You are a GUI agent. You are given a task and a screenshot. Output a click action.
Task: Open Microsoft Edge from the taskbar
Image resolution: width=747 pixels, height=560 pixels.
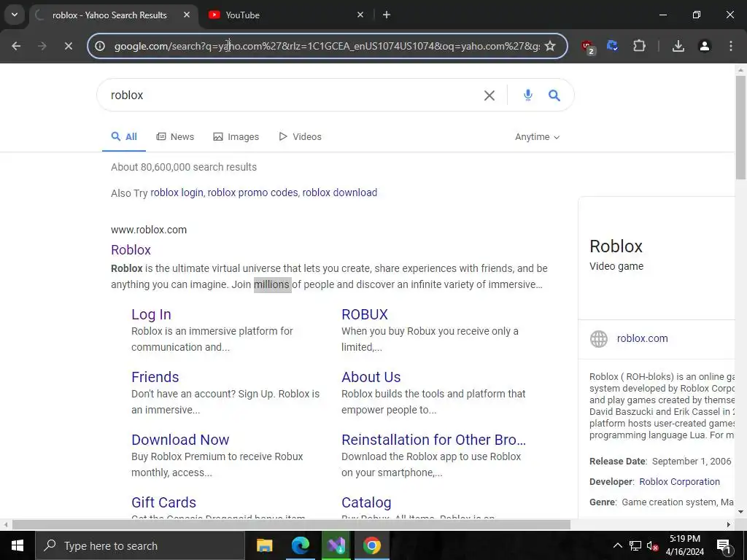click(x=300, y=545)
